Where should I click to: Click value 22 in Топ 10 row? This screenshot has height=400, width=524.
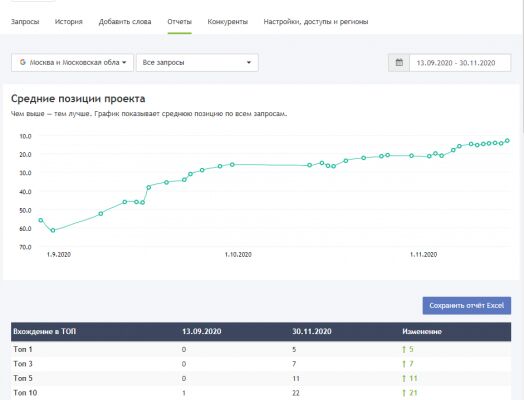tap(296, 393)
